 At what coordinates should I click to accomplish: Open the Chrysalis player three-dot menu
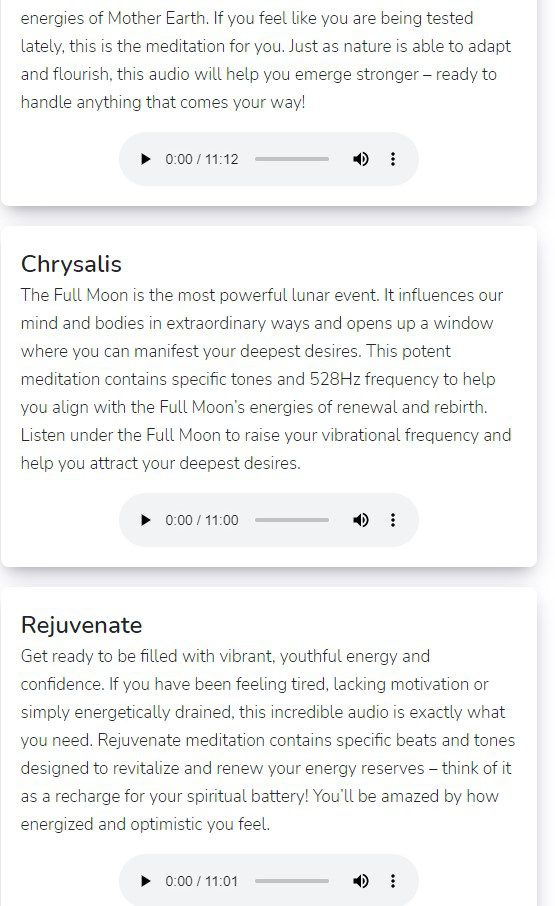tap(393, 520)
